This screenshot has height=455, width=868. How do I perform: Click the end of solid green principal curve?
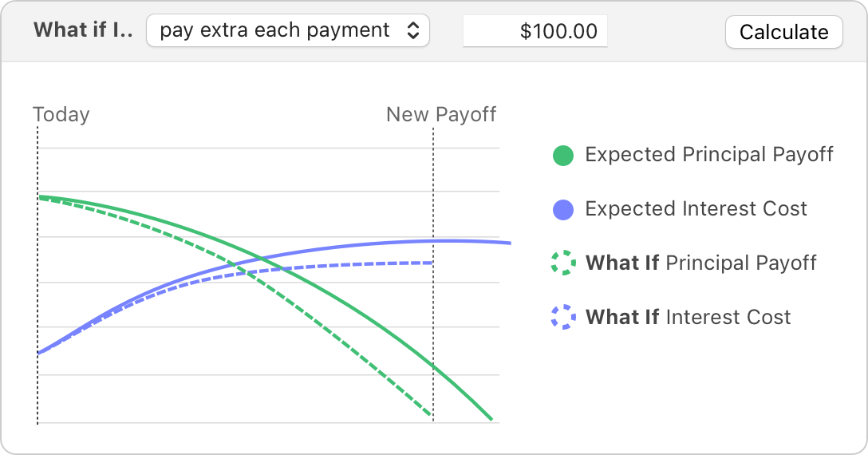491,418
